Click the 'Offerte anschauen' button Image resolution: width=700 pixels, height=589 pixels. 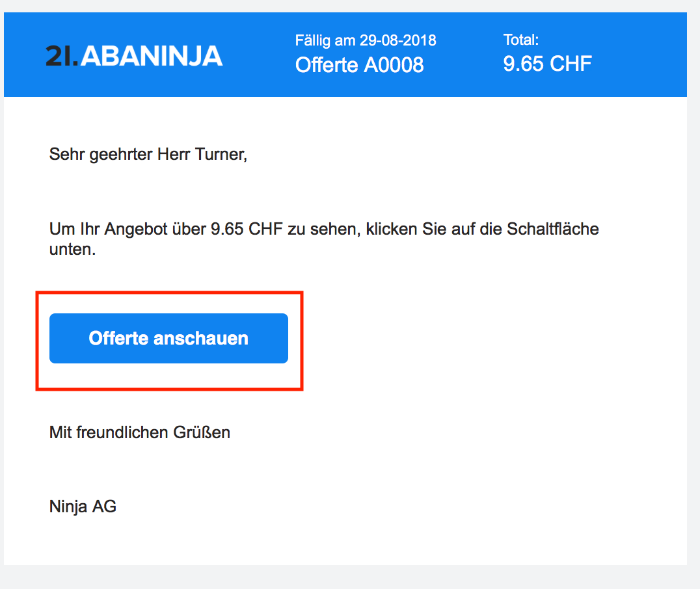(168, 338)
